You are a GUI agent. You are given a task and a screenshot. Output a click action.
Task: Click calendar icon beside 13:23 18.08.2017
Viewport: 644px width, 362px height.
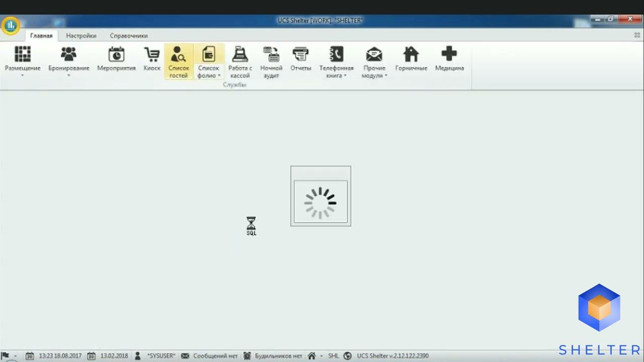click(30, 355)
